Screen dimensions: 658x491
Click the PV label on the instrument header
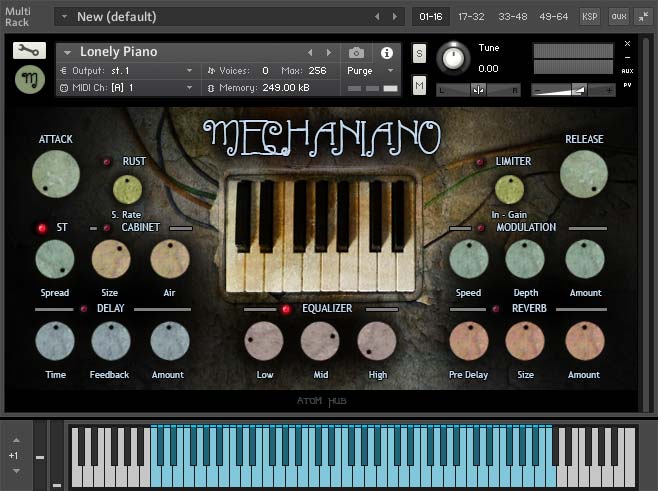click(x=627, y=85)
